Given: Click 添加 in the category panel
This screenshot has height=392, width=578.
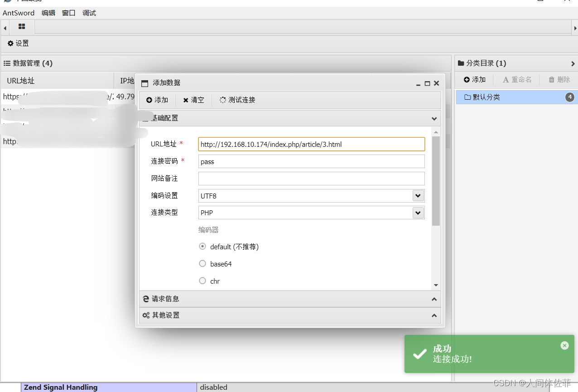Looking at the screenshot, I should [475, 80].
